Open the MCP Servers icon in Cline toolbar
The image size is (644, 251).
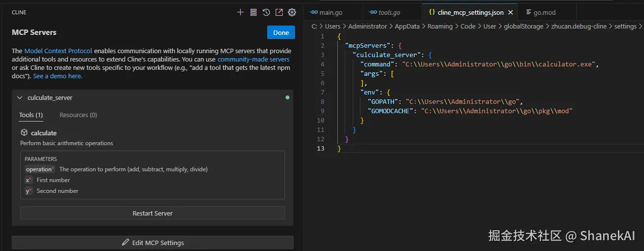click(x=253, y=12)
